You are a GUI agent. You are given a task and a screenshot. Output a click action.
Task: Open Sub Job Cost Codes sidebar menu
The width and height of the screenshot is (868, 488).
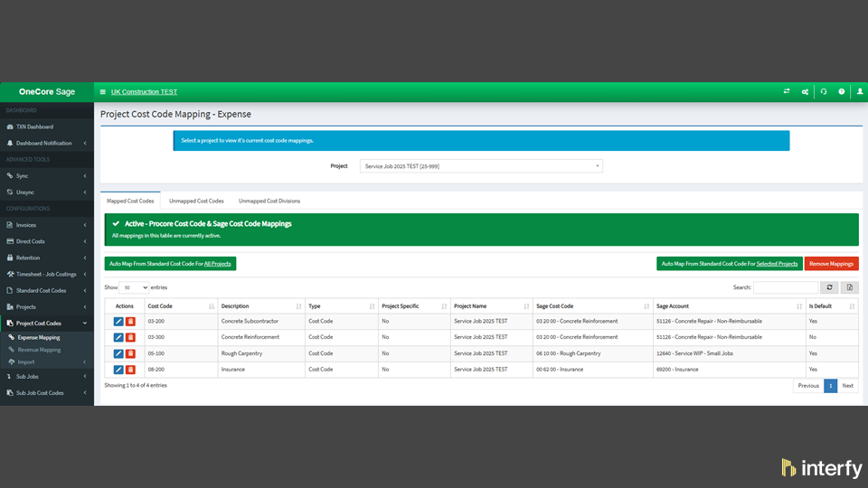pos(47,393)
